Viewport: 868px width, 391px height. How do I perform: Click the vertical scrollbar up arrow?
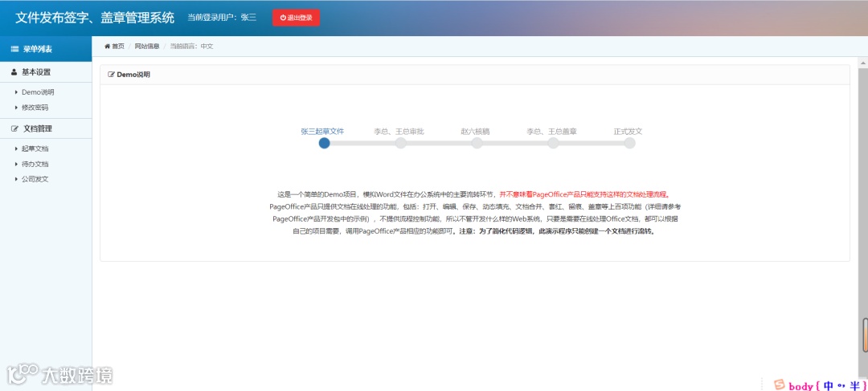tap(863, 63)
